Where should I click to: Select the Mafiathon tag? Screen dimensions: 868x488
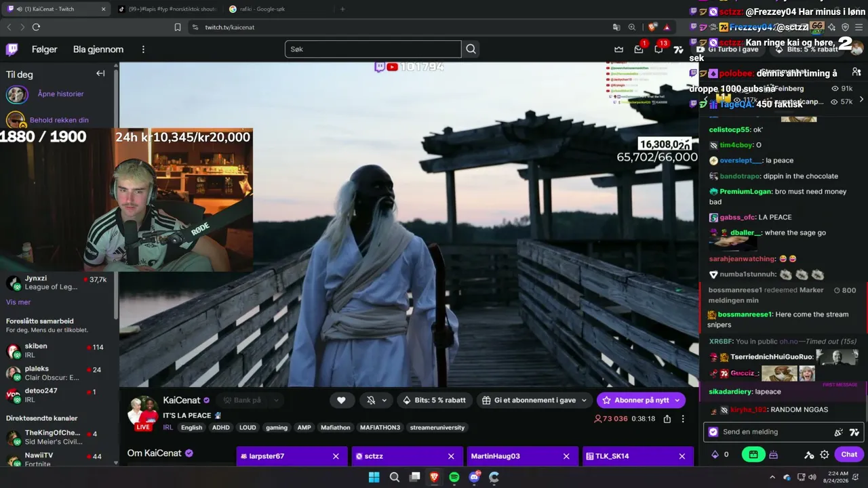coord(335,428)
